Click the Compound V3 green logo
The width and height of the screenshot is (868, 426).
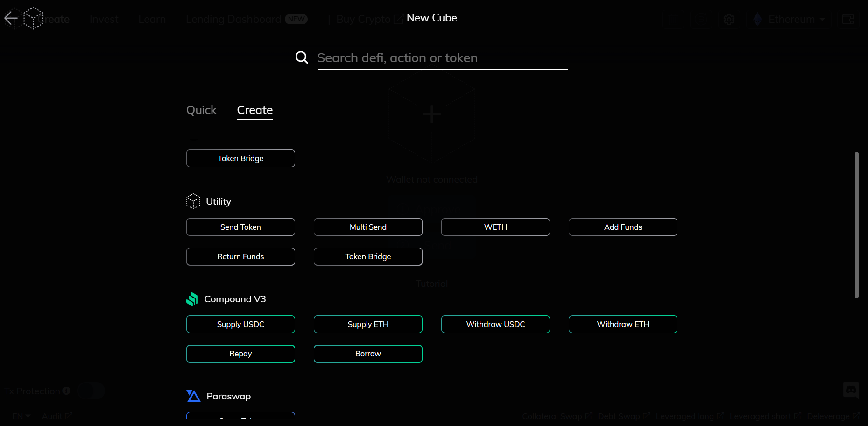[x=192, y=299]
